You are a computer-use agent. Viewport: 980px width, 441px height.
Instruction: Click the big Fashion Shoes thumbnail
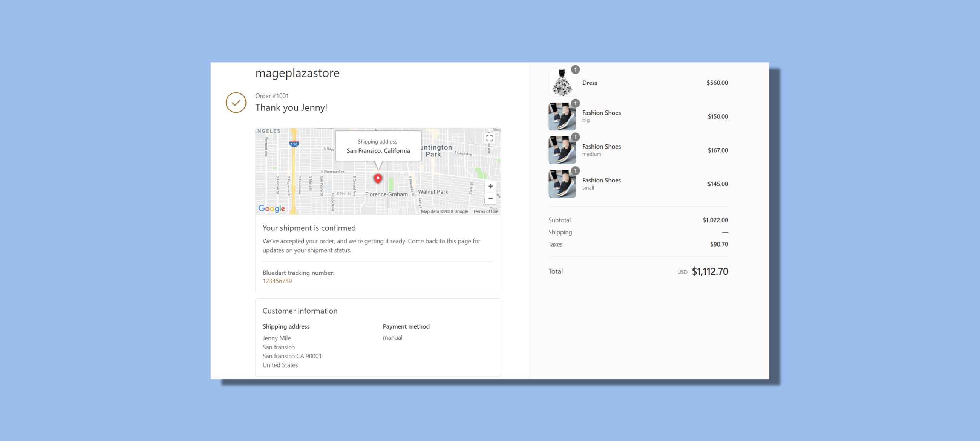(562, 116)
